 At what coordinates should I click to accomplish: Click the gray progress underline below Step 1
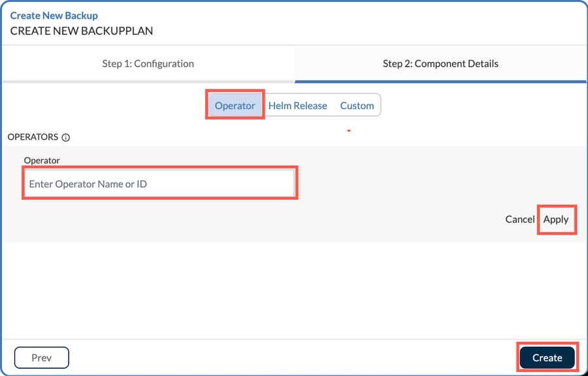[x=148, y=82]
